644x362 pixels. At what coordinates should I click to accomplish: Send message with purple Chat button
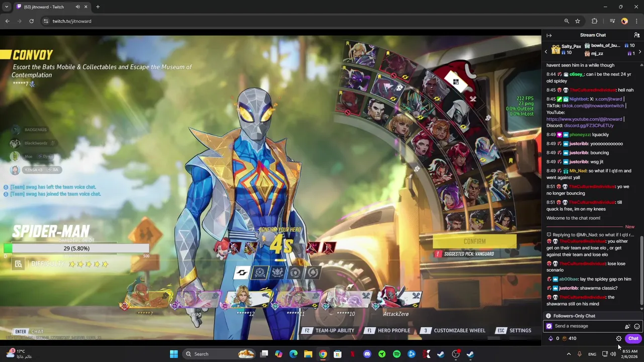click(633, 339)
